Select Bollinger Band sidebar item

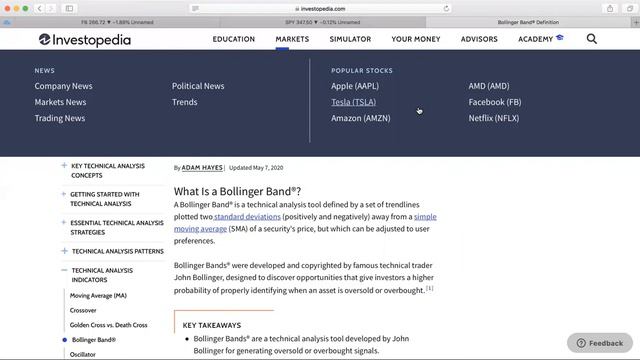pyautogui.click(x=94, y=340)
